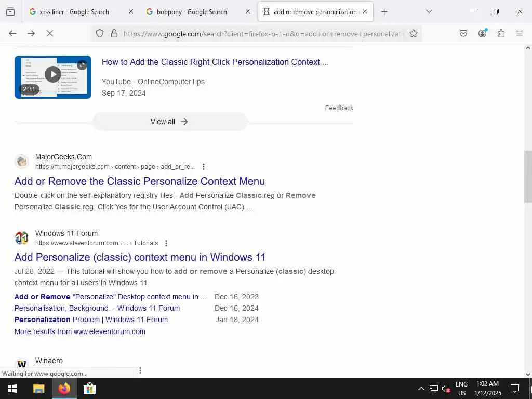Viewport: 532px width, 399px height.
Task: Open Firefox account menu
Action: click(x=482, y=33)
